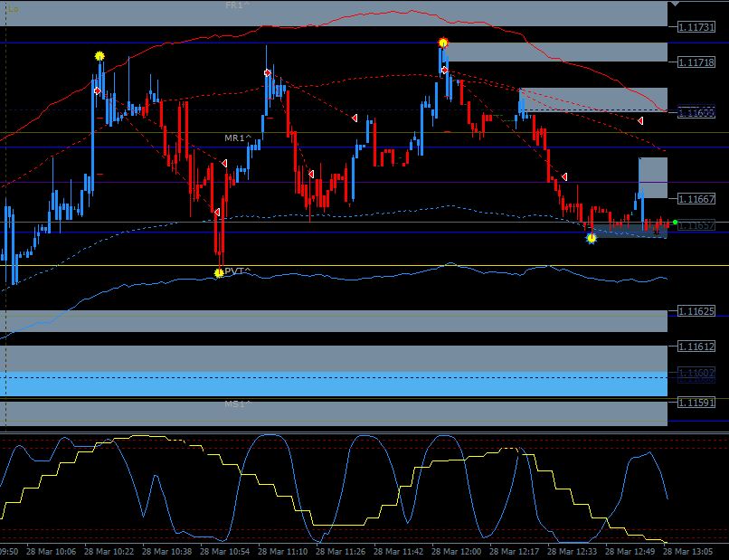Click the 28 Mar 10:54 time label
Viewport: 729px width, 560px height.
(x=224, y=552)
